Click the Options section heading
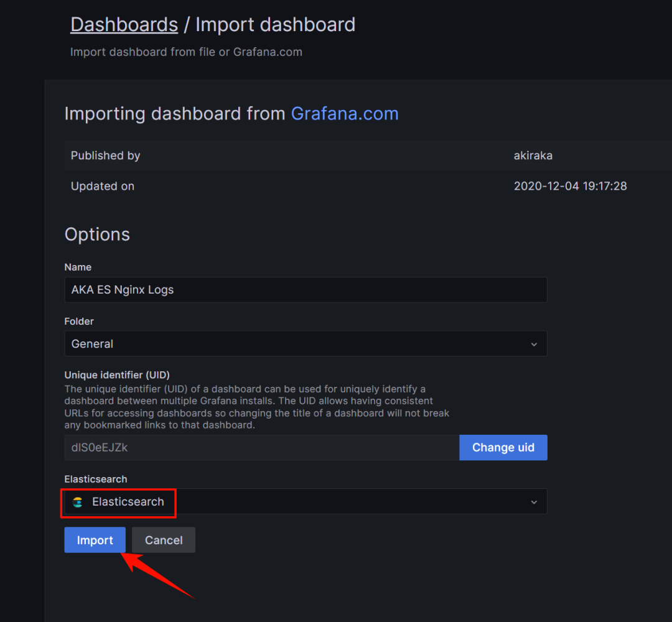The height and width of the screenshot is (622, 672). pos(97,234)
